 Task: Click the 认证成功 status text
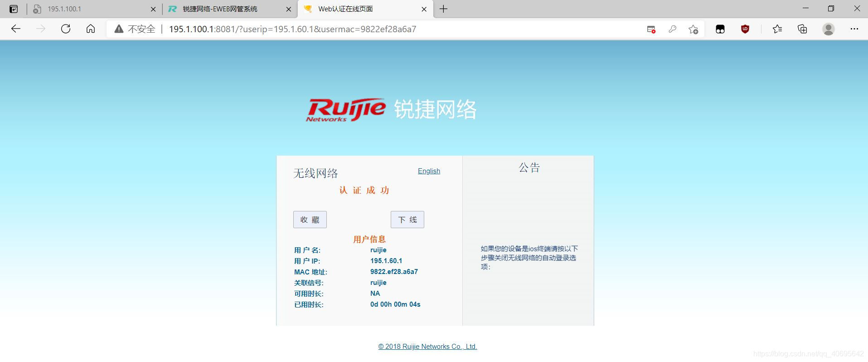tap(364, 191)
